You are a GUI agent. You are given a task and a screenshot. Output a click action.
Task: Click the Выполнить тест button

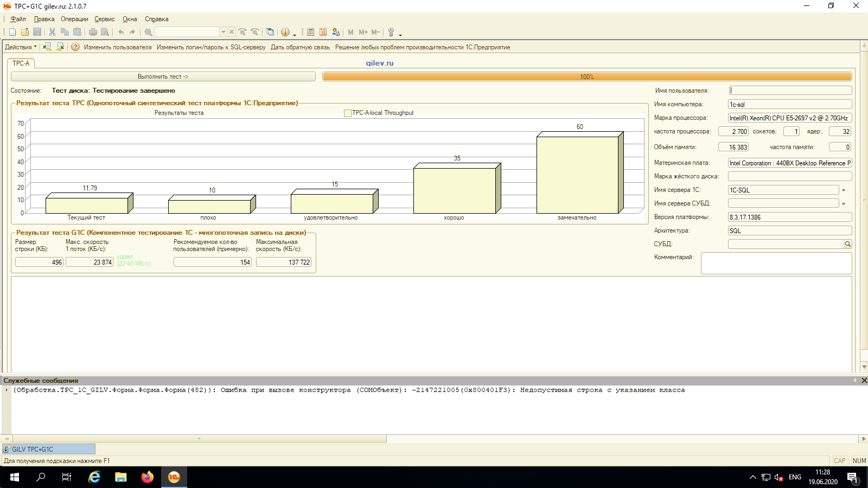pyautogui.click(x=163, y=76)
